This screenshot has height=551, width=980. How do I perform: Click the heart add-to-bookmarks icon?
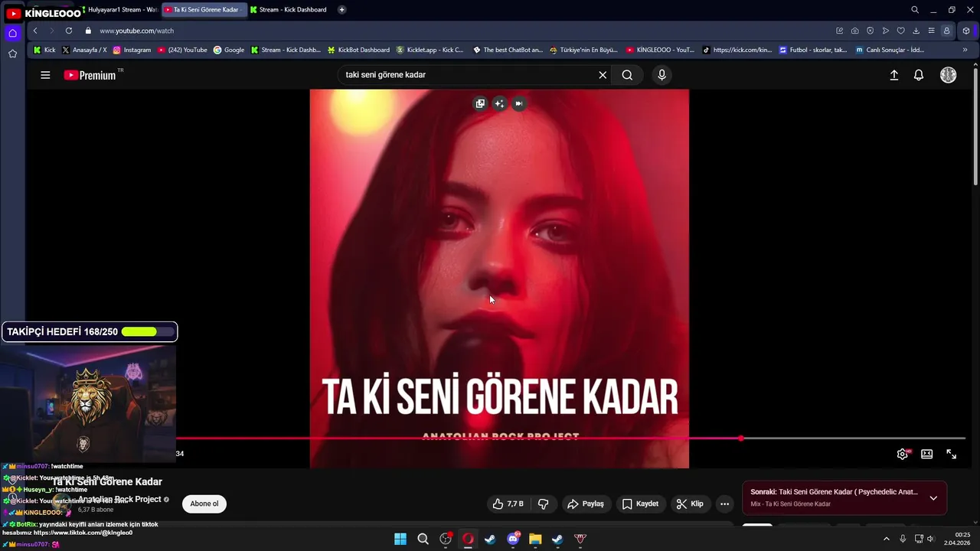(x=901, y=31)
